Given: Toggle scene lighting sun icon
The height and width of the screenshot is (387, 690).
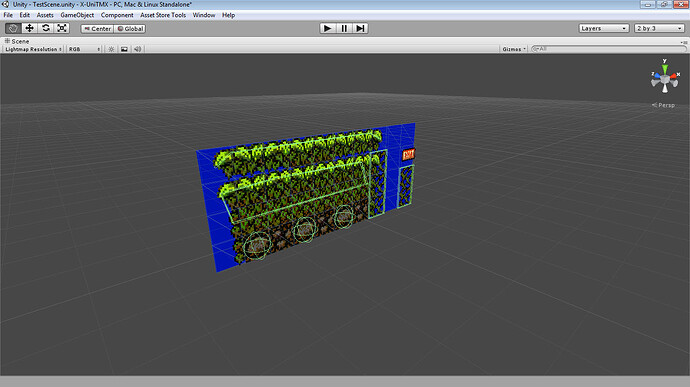Looking at the screenshot, I should 111,49.
